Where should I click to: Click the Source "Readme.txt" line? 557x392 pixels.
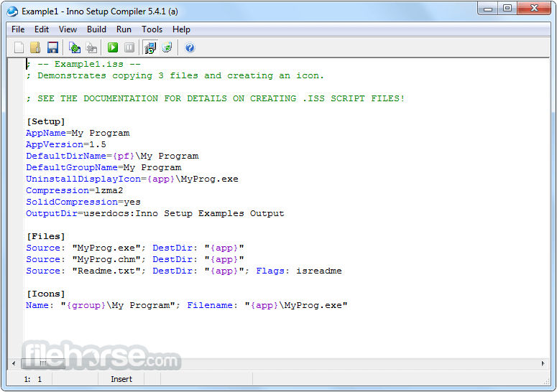(x=184, y=271)
